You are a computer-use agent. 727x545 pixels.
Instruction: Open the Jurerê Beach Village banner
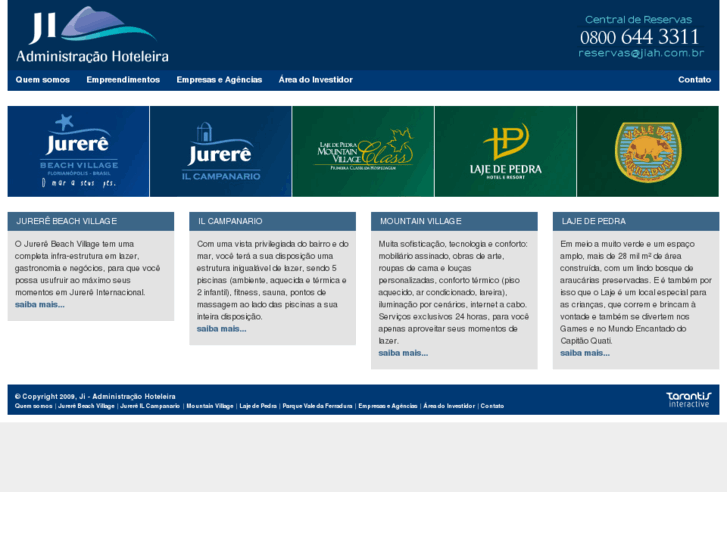[78, 151]
